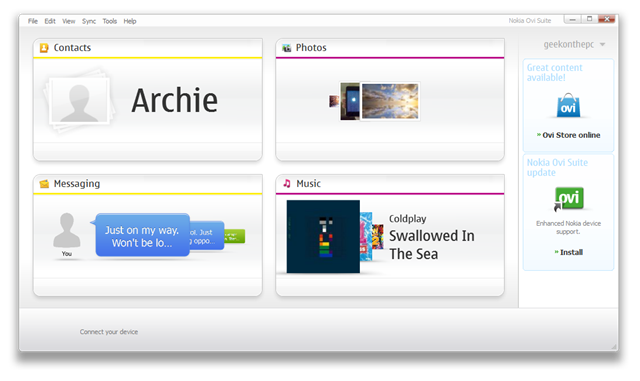Open the Edit menu
640x381 pixels.
pos(50,21)
